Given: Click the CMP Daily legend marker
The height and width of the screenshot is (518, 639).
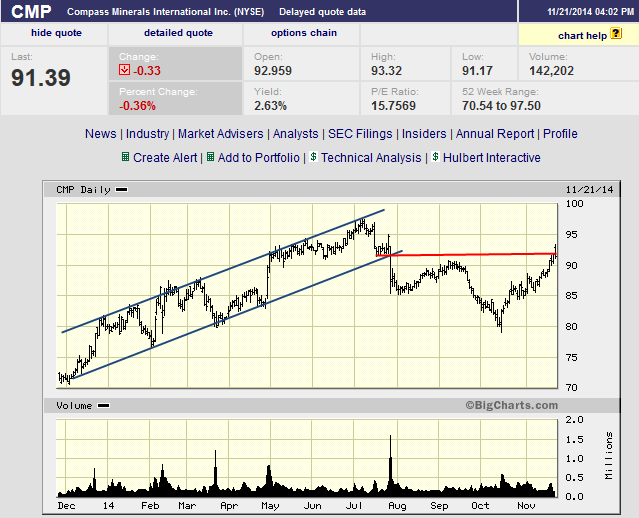Looking at the screenshot, I should 121,190.
